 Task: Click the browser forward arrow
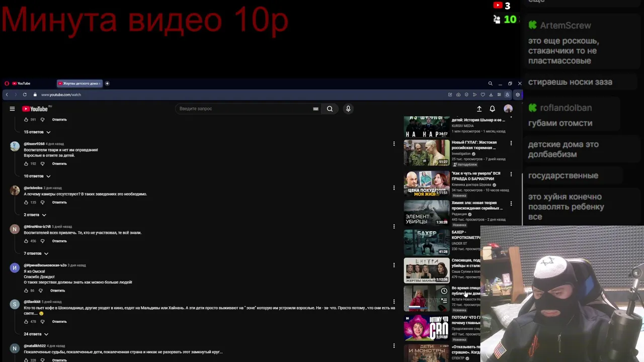(x=15, y=95)
